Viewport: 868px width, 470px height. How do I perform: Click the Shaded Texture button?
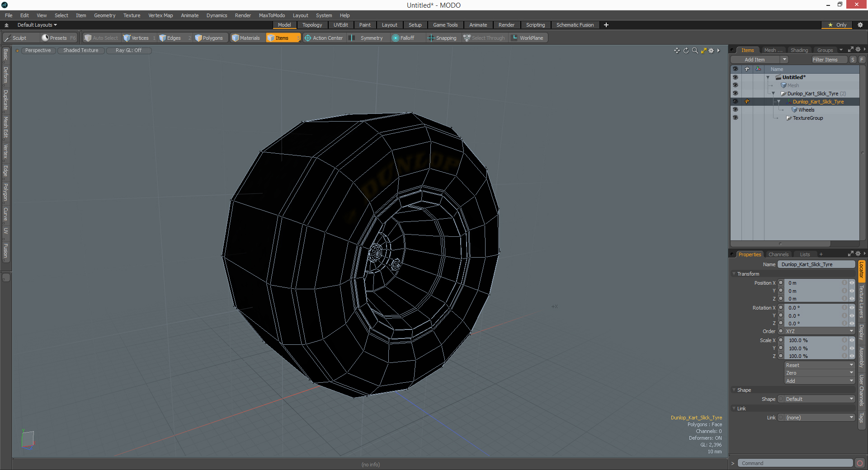pos(80,50)
